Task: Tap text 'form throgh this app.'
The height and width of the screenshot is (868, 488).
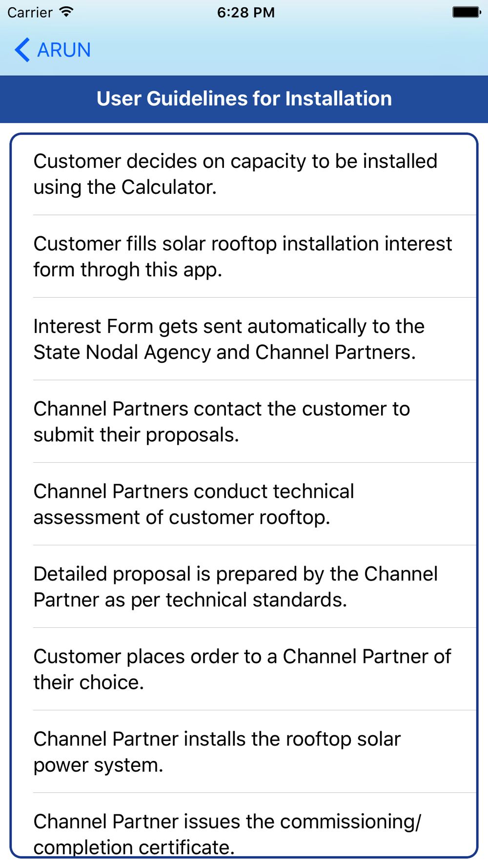Action: click(x=127, y=269)
